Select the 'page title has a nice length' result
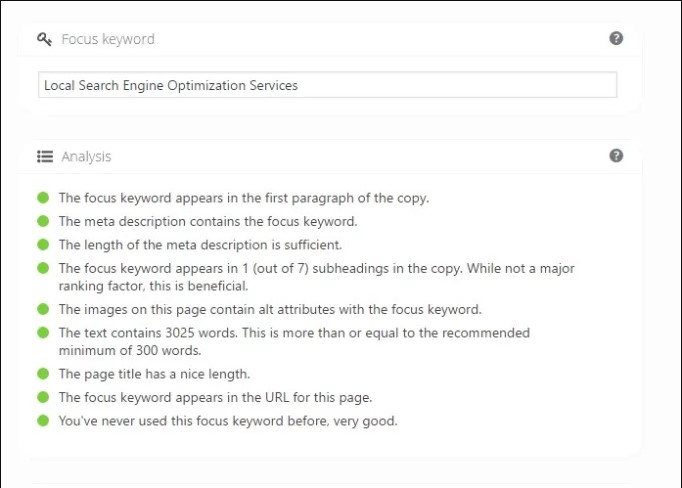This screenshot has height=488, width=682. 154,374
